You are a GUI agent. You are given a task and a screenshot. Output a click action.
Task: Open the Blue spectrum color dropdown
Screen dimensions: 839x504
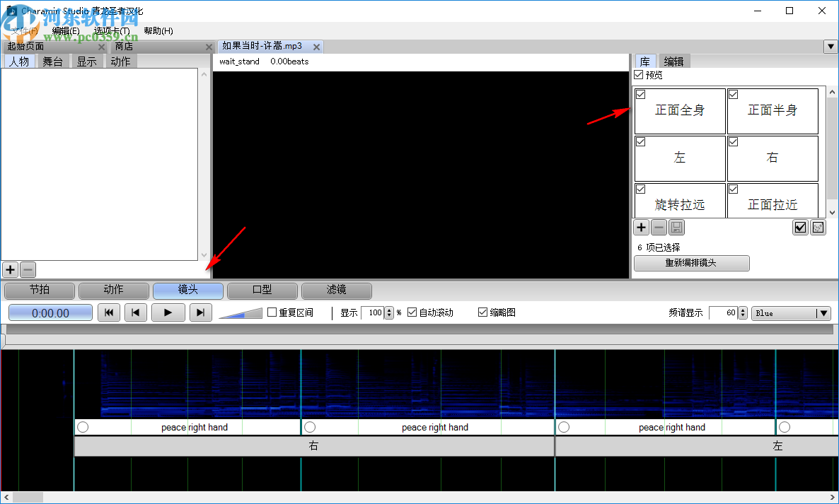(791, 313)
